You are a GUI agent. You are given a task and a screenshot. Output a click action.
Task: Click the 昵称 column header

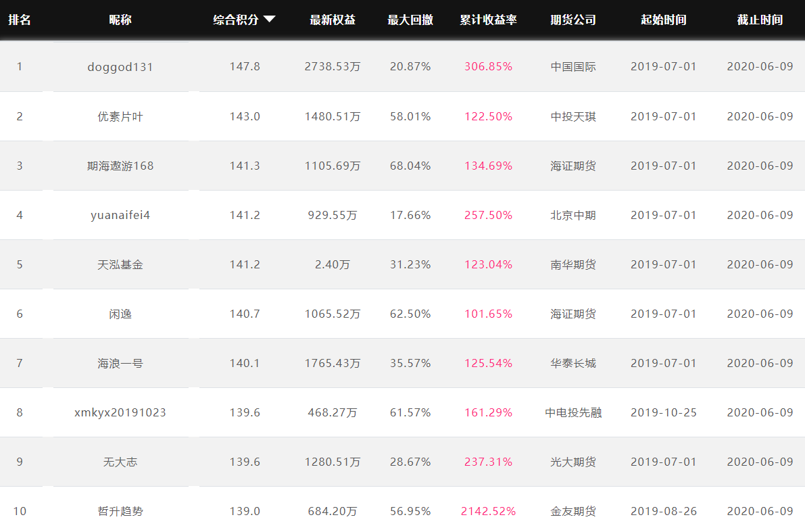(120, 20)
